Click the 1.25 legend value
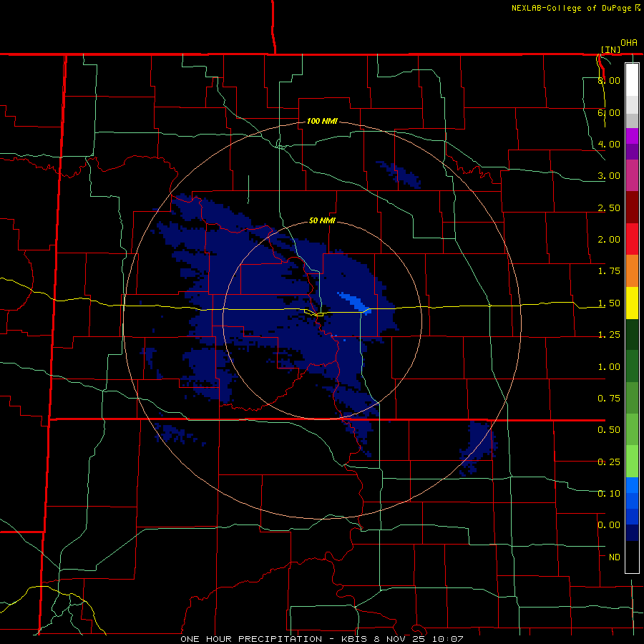 click(609, 335)
